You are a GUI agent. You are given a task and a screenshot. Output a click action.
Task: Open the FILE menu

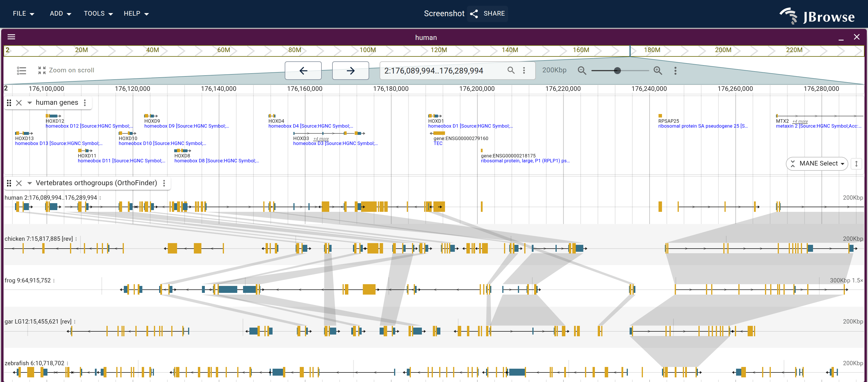23,14
